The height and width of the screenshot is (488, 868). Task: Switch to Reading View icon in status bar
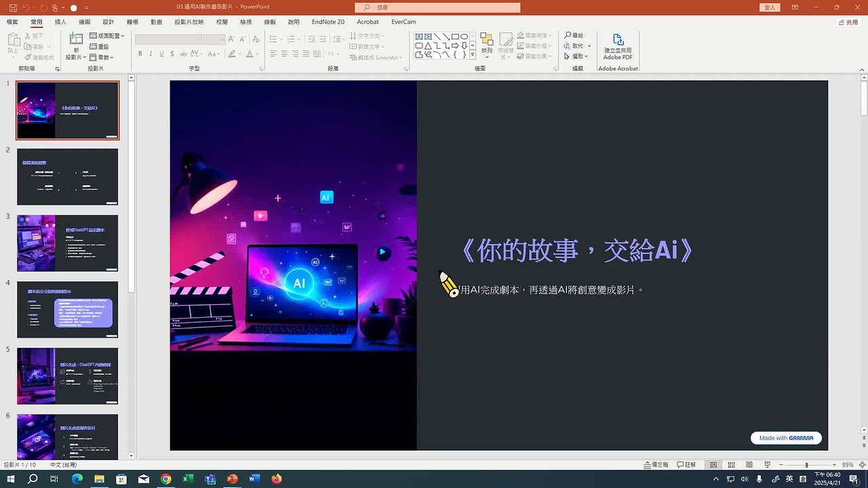point(749,465)
